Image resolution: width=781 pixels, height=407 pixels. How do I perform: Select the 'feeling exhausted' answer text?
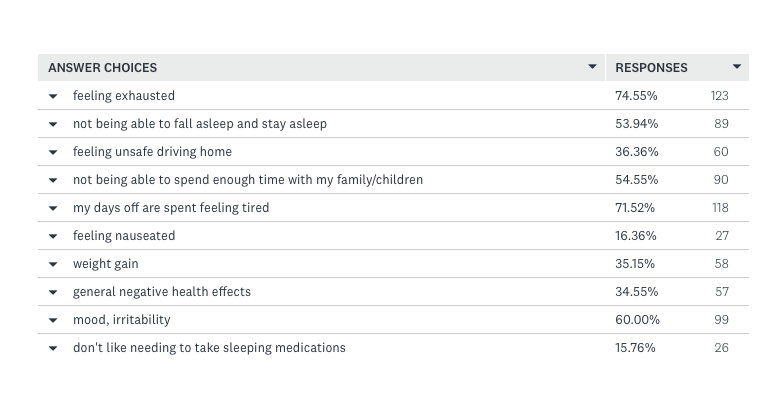(x=124, y=96)
